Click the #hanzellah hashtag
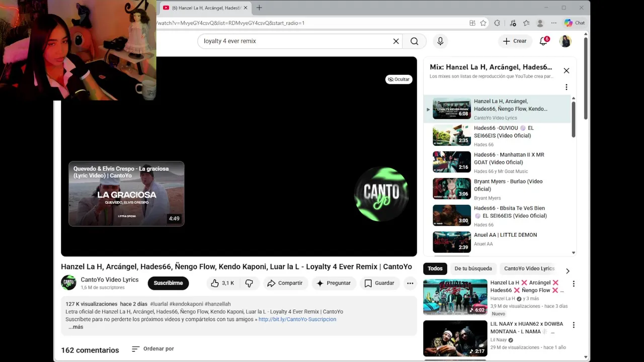 pyautogui.click(x=217, y=304)
